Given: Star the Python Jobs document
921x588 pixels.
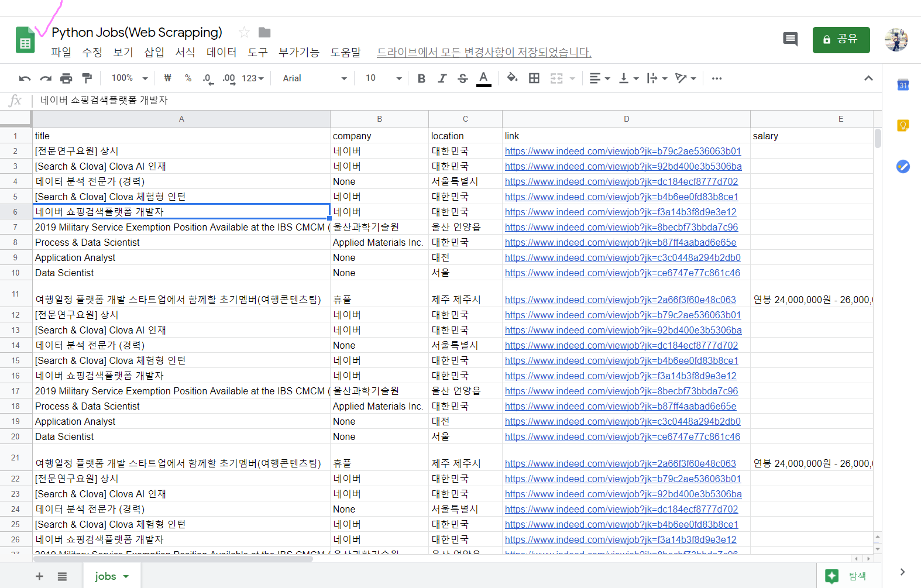Looking at the screenshot, I should (244, 32).
